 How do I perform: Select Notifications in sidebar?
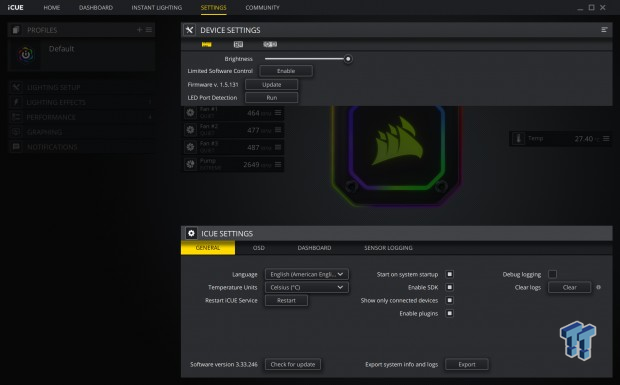click(x=81, y=147)
